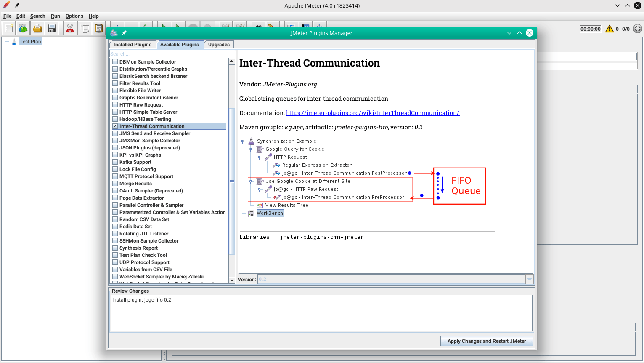
Task: Close the JMeter Plugins Manager dialog
Action: point(530,33)
